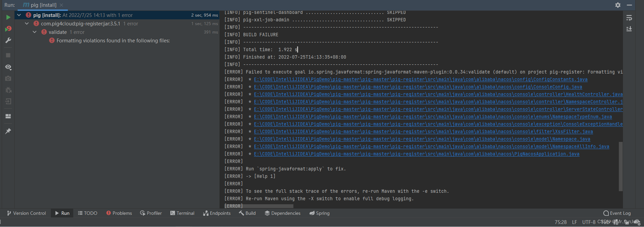Toggle scroll to end of output

pos(629,29)
